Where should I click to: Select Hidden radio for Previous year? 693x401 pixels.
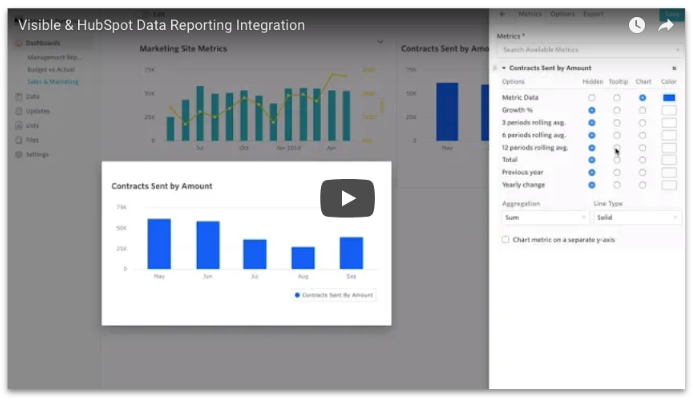(x=591, y=172)
